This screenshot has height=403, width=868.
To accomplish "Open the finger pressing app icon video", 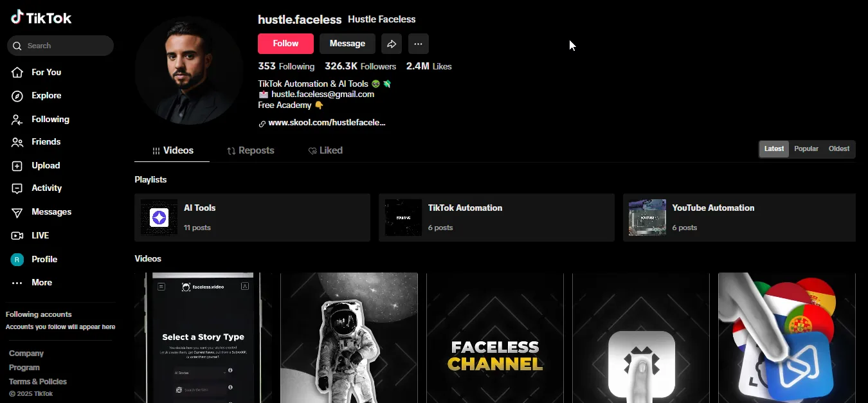I will [641, 337].
